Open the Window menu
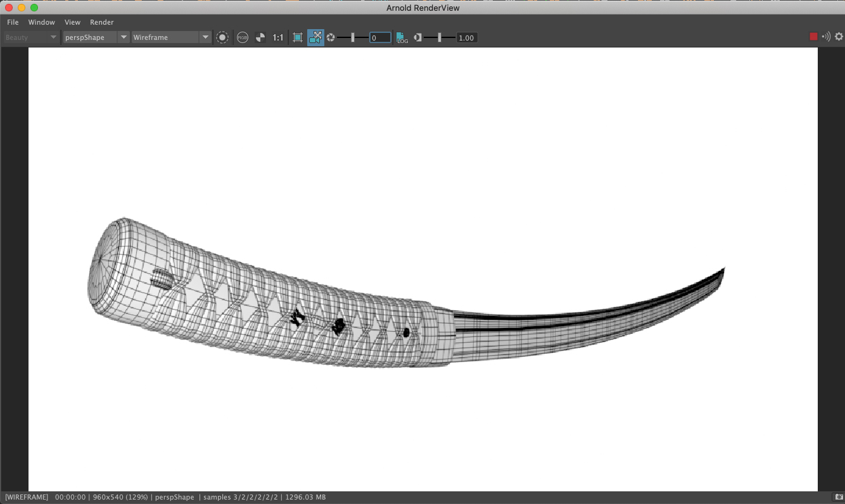 click(x=42, y=22)
